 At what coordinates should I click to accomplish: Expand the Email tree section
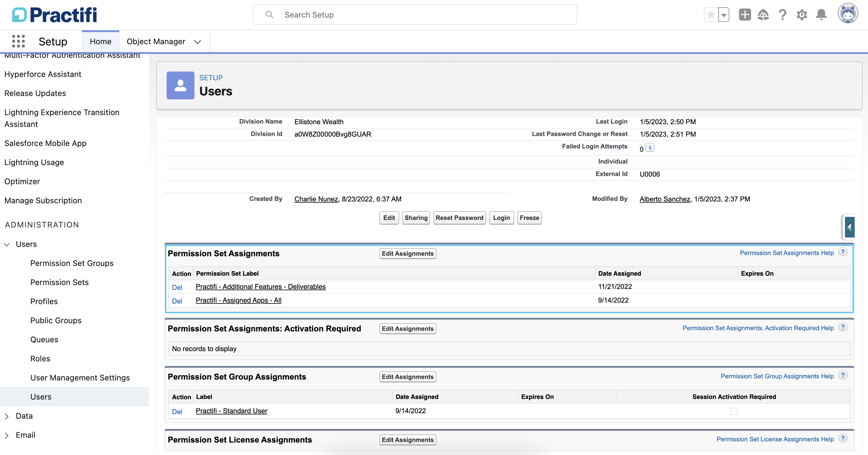coord(7,435)
